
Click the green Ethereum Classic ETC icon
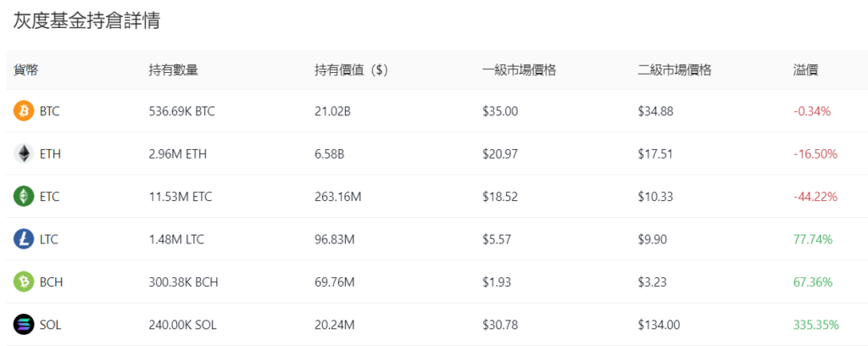24,197
